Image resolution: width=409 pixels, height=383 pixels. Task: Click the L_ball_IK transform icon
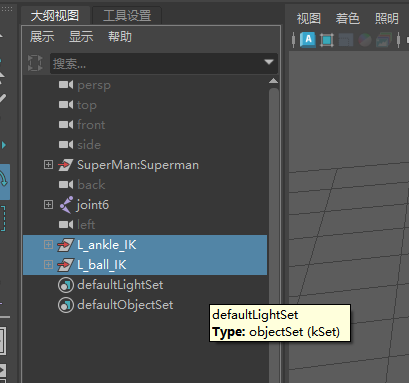coord(66,265)
